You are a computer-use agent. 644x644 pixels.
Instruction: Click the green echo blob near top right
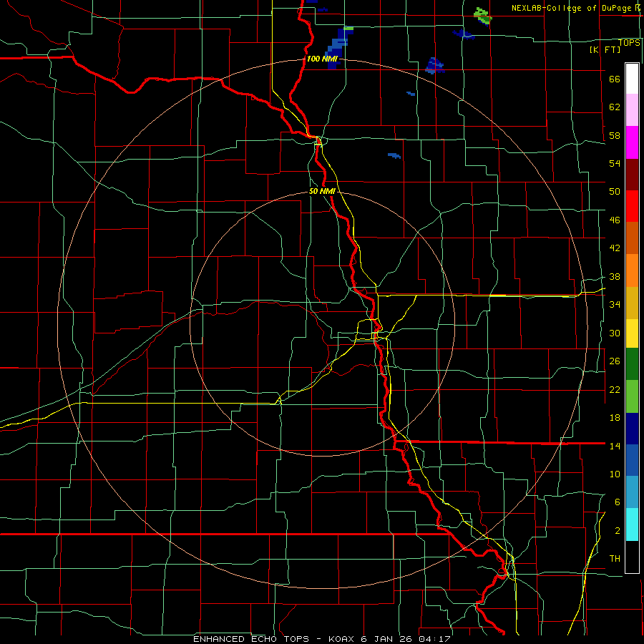coord(483,16)
